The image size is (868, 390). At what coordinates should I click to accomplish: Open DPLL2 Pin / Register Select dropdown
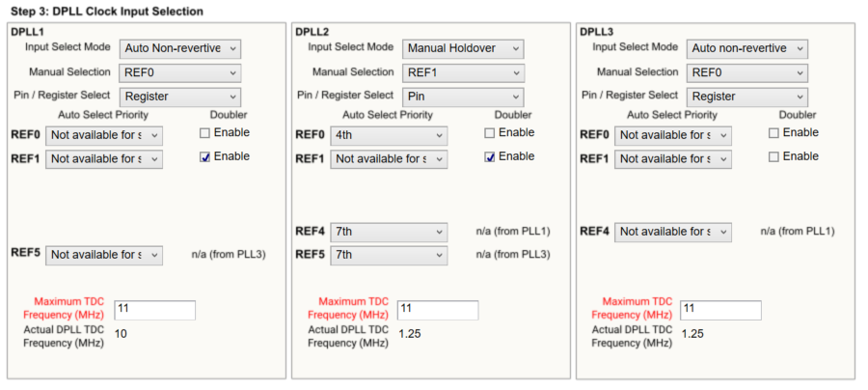(462, 97)
